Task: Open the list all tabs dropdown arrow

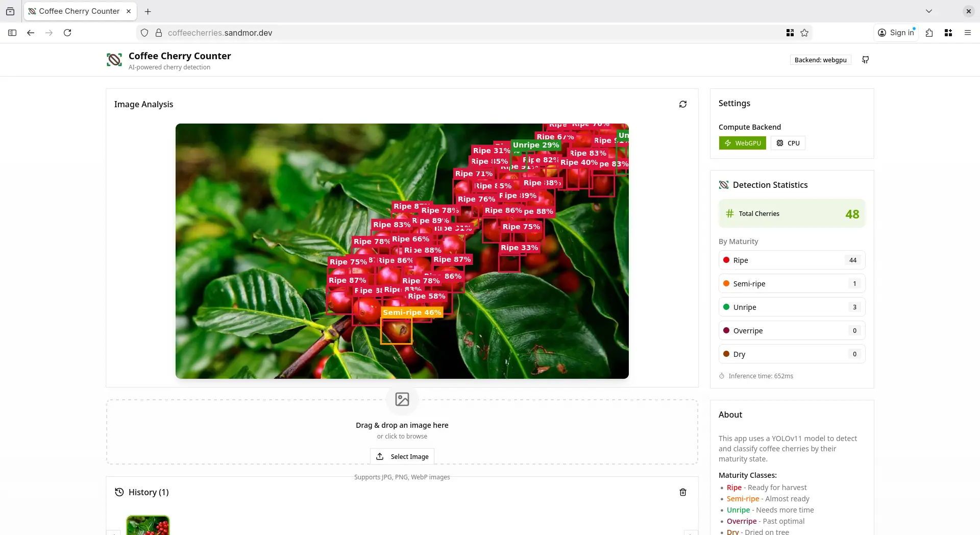Action: point(929,11)
